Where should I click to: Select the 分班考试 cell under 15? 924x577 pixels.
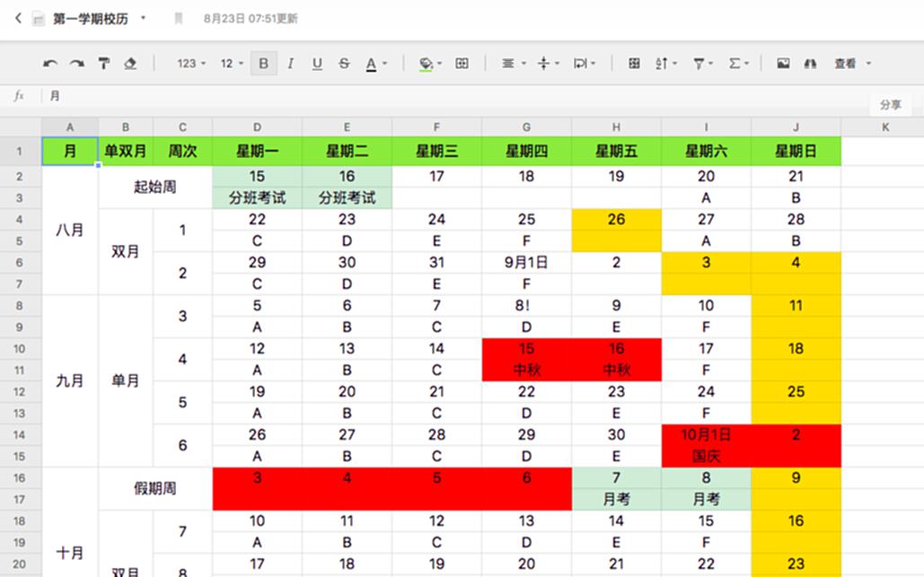click(257, 197)
